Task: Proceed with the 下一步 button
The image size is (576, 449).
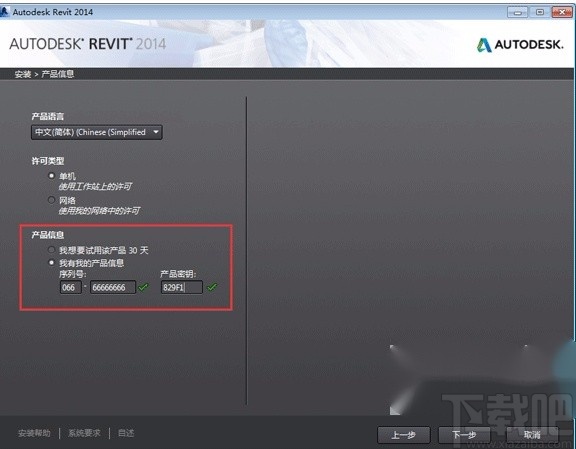Action: pyautogui.click(x=464, y=435)
